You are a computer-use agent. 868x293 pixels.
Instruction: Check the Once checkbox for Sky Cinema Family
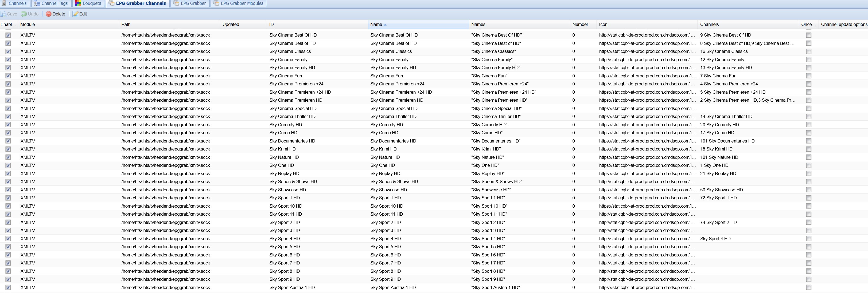809,60
